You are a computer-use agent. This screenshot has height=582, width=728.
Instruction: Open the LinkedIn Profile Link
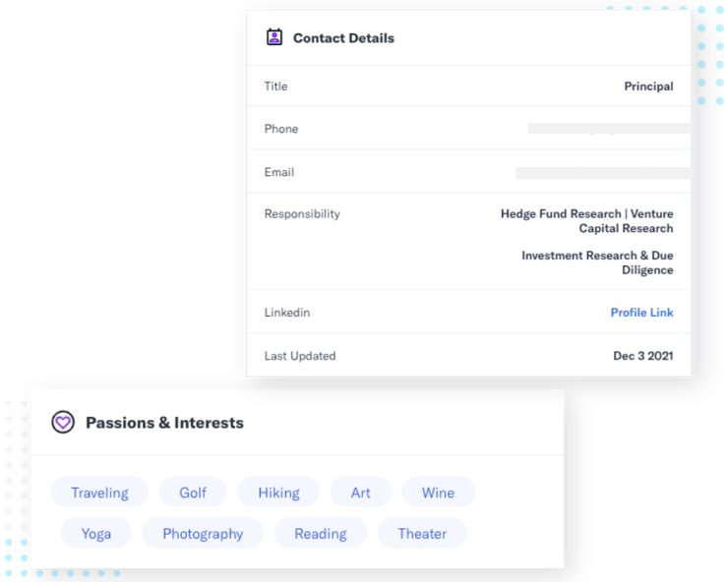(641, 313)
